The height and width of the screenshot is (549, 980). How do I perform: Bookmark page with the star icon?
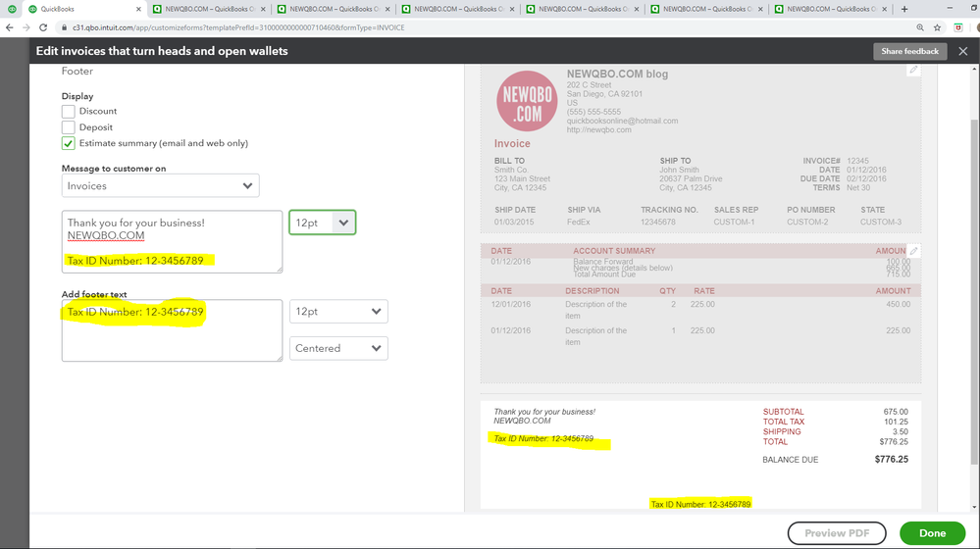coord(937,27)
